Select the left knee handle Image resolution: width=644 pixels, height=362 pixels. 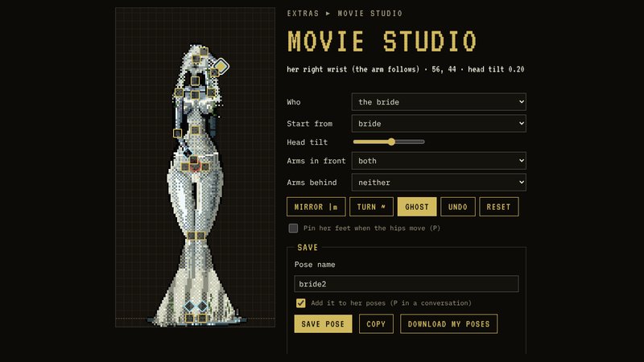(x=191, y=236)
